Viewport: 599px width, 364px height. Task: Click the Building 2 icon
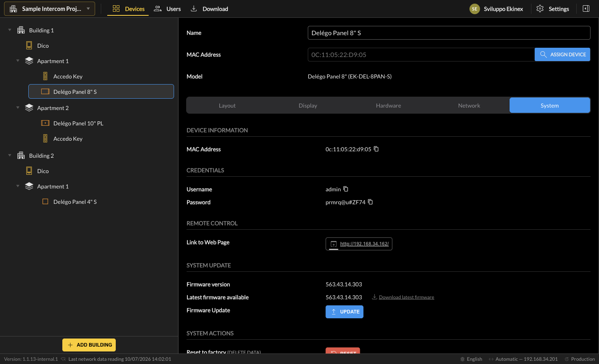click(x=21, y=155)
